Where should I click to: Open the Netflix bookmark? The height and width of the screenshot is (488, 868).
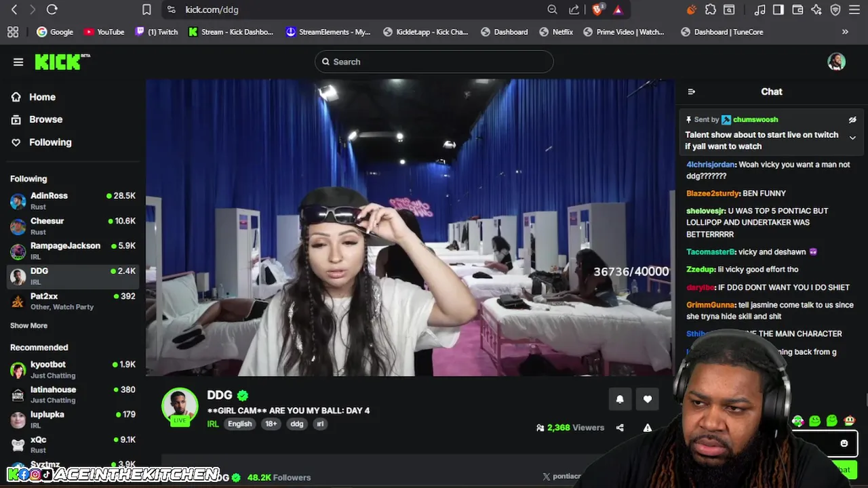point(556,32)
